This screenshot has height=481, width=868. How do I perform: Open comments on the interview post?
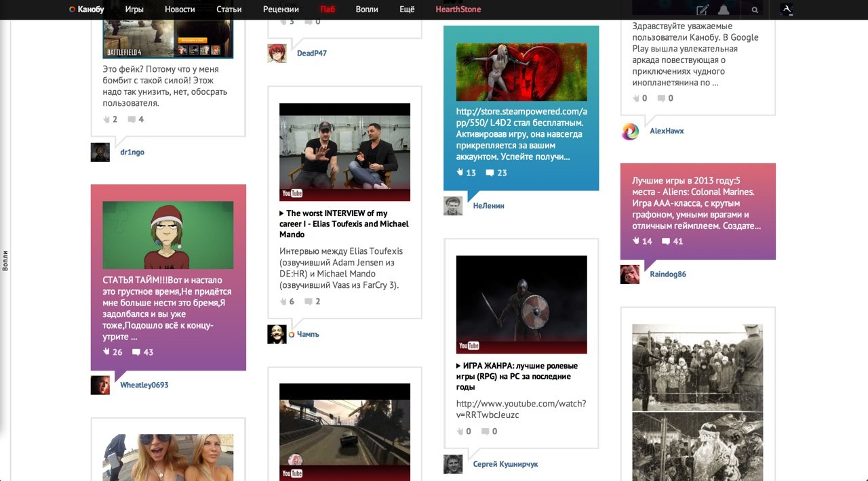pos(313,301)
